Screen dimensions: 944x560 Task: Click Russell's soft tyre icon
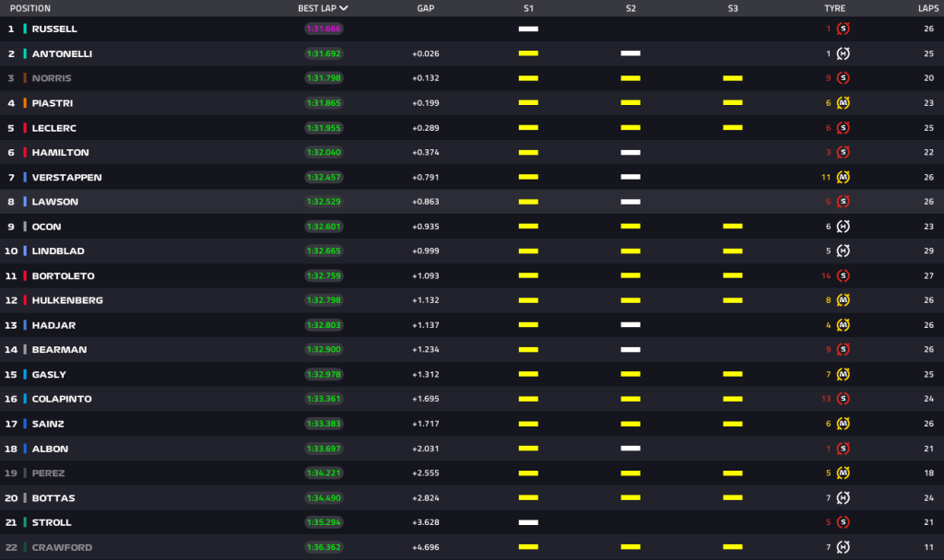pos(843,29)
